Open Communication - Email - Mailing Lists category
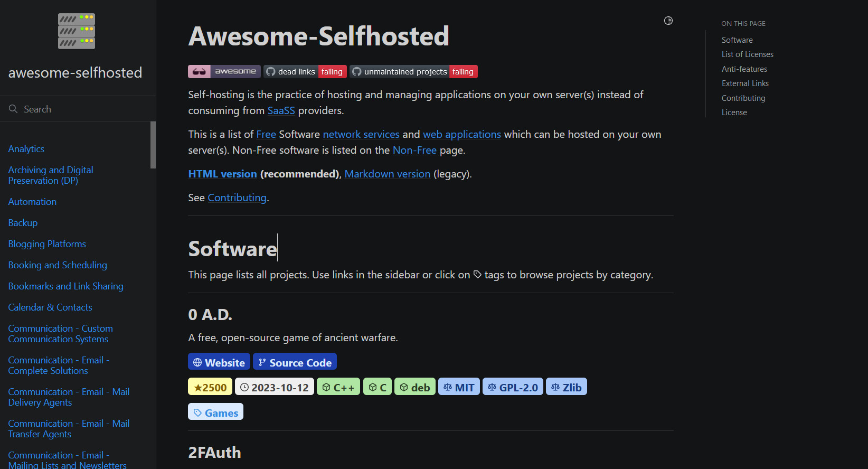This screenshot has width=868, height=469. (67, 459)
